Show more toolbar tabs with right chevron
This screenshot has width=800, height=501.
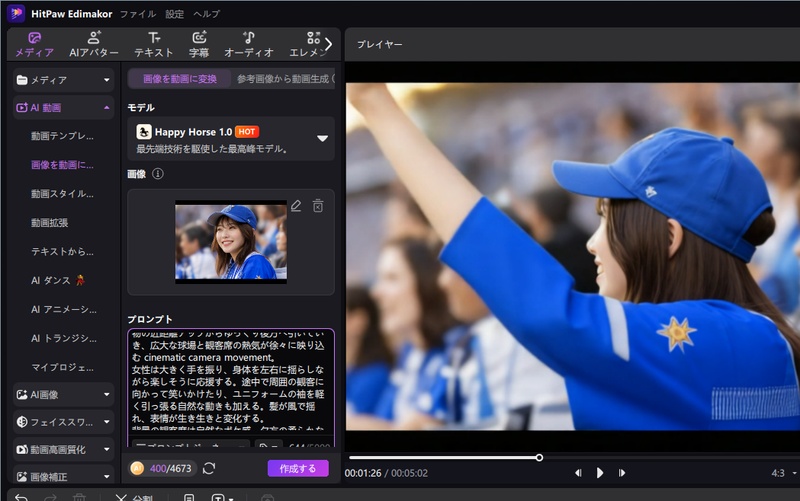pyautogui.click(x=329, y=44)
